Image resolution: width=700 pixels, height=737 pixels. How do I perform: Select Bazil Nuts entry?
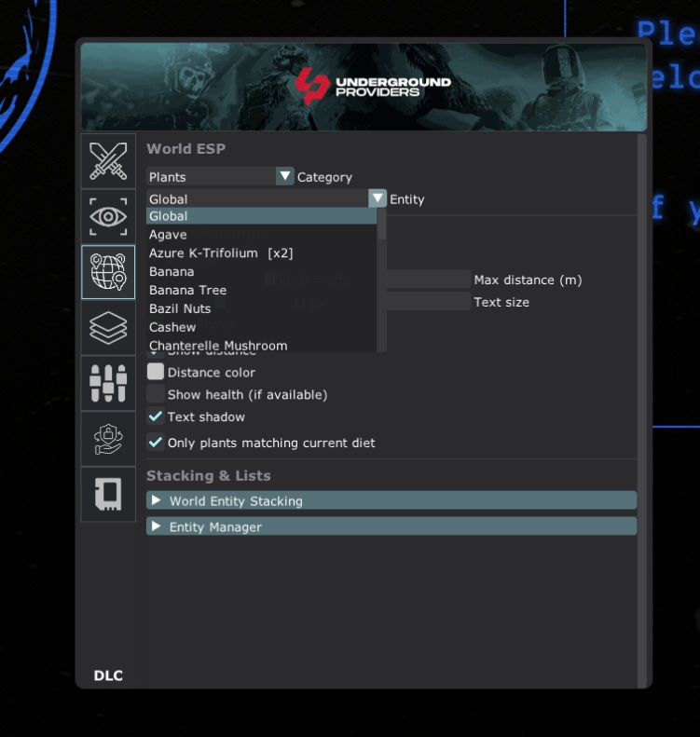pyautogui.click(x=261, y=308)
